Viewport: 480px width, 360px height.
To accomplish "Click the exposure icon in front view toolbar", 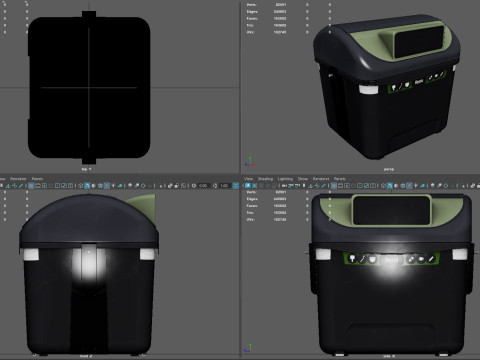I will tap(194, 186).
